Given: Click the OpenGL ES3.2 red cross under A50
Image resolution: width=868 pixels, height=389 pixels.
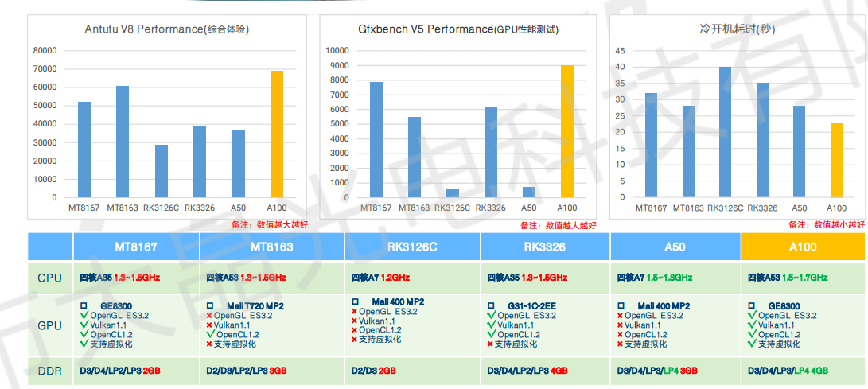Looking at the screenshot, I should [x=620, y=316].
